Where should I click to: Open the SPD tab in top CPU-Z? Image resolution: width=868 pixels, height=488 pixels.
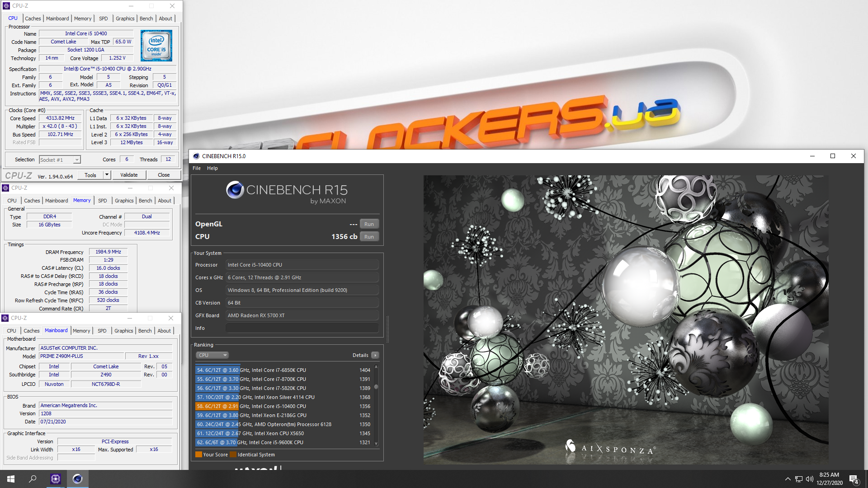click(x=104, y=19)
